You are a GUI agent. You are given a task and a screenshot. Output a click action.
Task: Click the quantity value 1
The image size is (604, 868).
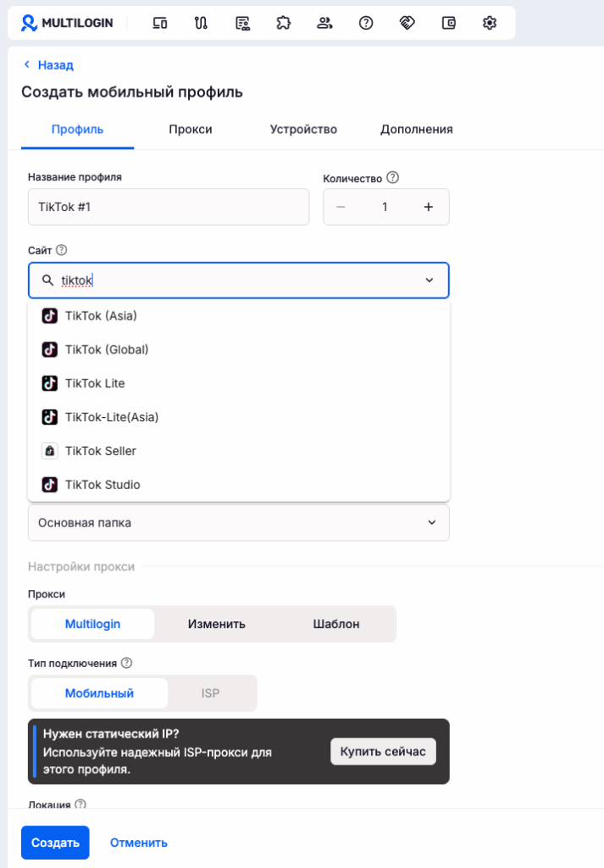pyautogui.click(x=385, y=207)
